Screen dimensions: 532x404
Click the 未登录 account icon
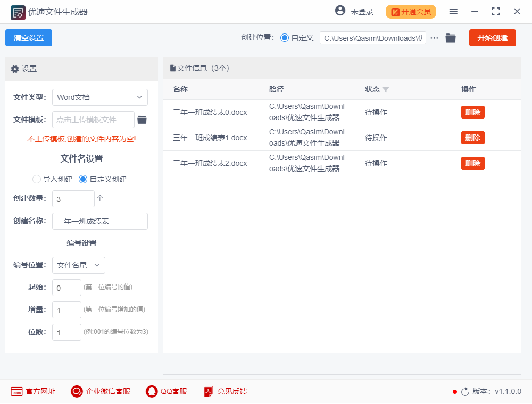340,10
